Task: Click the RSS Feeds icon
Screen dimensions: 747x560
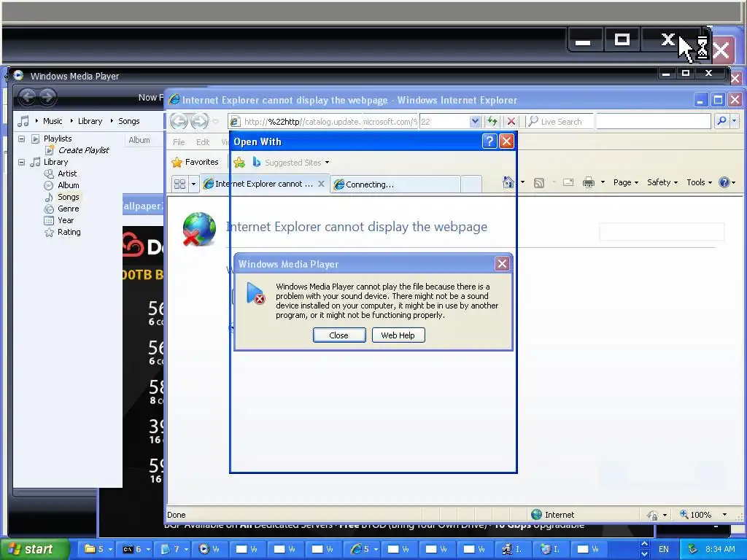Action: 539,183
